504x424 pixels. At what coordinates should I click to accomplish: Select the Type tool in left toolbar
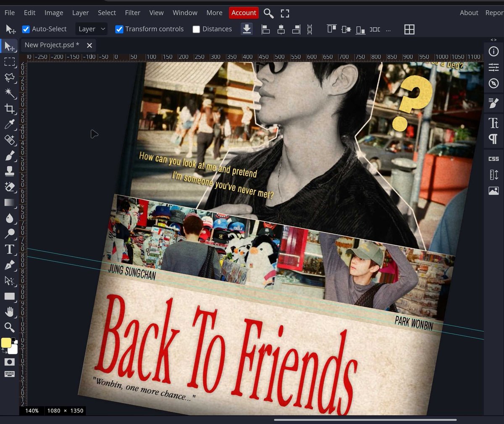point(10,249)
